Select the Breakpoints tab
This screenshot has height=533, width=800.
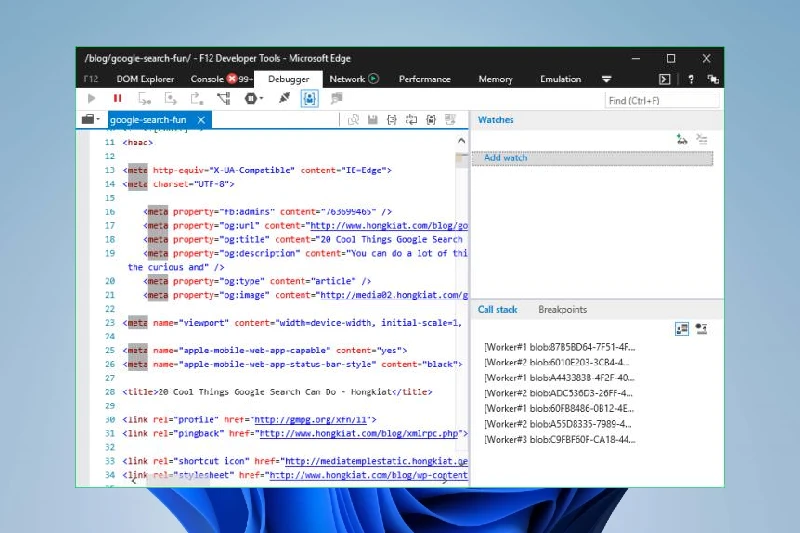[x=562, y=310]
